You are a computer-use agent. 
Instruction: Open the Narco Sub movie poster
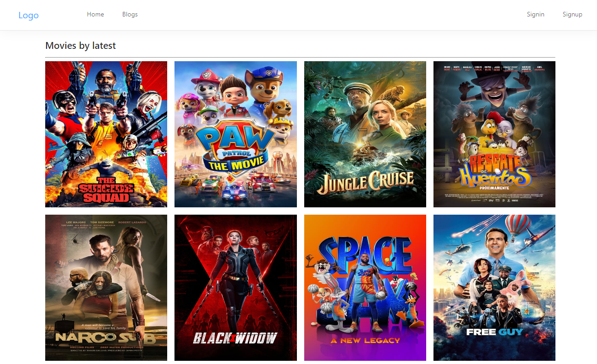click(106, 288)
